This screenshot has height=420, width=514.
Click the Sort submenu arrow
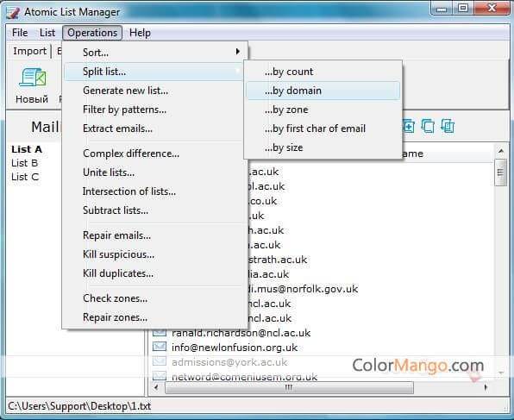238,52
